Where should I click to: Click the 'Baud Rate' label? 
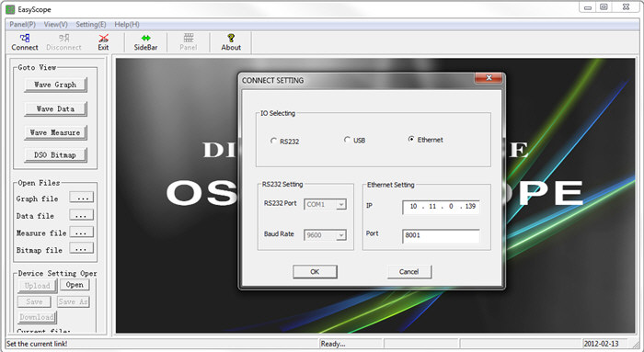point(279,233)
